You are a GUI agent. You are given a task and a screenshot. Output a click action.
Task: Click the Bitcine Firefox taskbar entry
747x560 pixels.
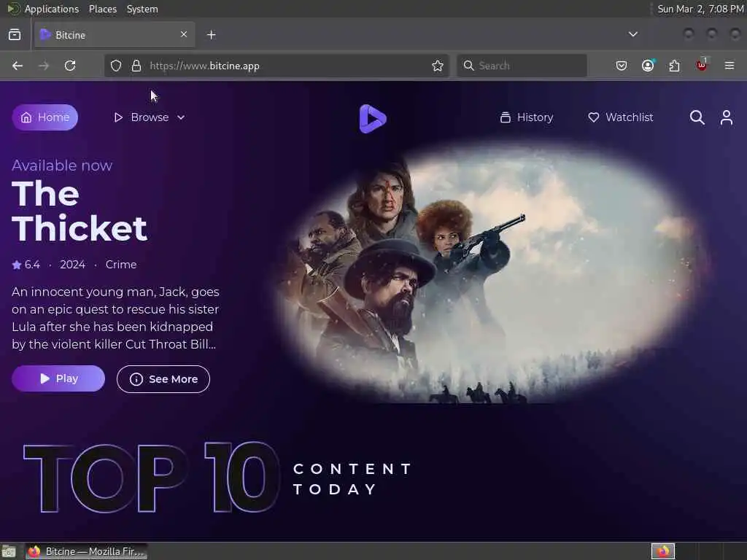coord(86,551)
